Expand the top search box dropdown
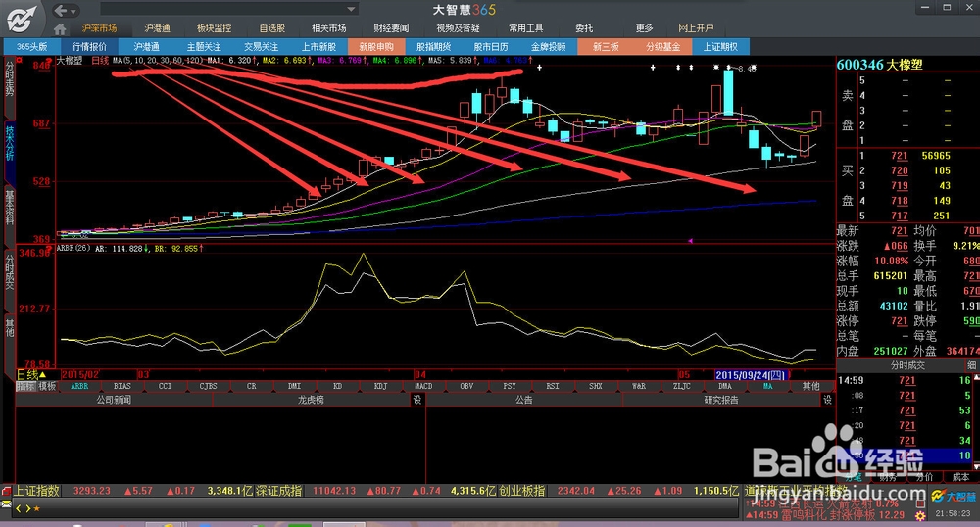The width and height of the screenshot is (980, 527). [x=351, y=10]
